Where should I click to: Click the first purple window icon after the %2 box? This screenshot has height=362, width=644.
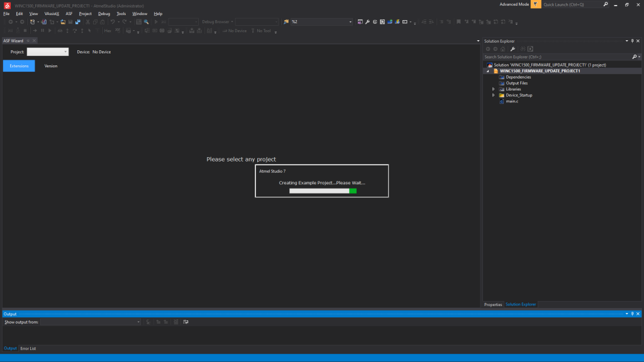[360, 22]
